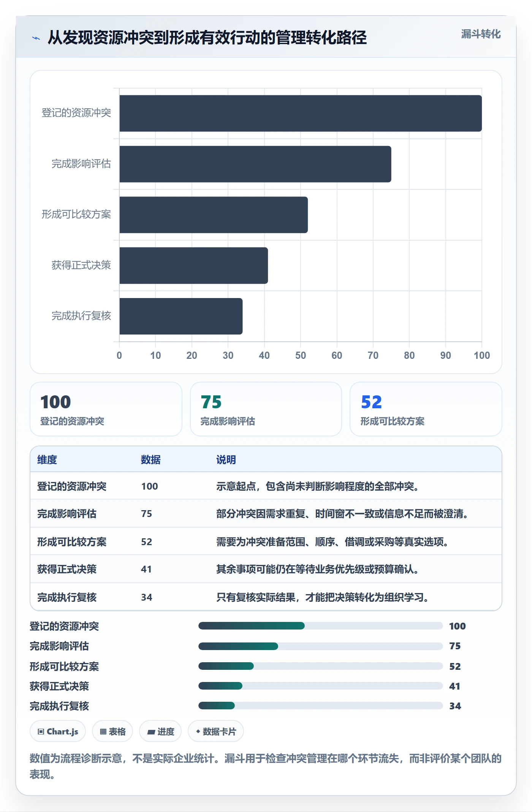Click the description starting with 部分冲突因需求重复
Viewport: 532px width, 812px height.
pos(342,514)
